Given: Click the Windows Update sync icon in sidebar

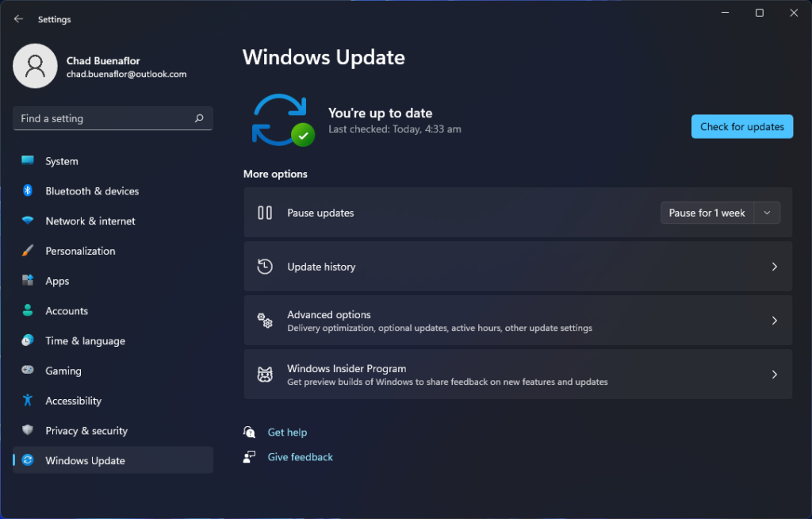Looking at the screenshot, I should tap(28, 460).
